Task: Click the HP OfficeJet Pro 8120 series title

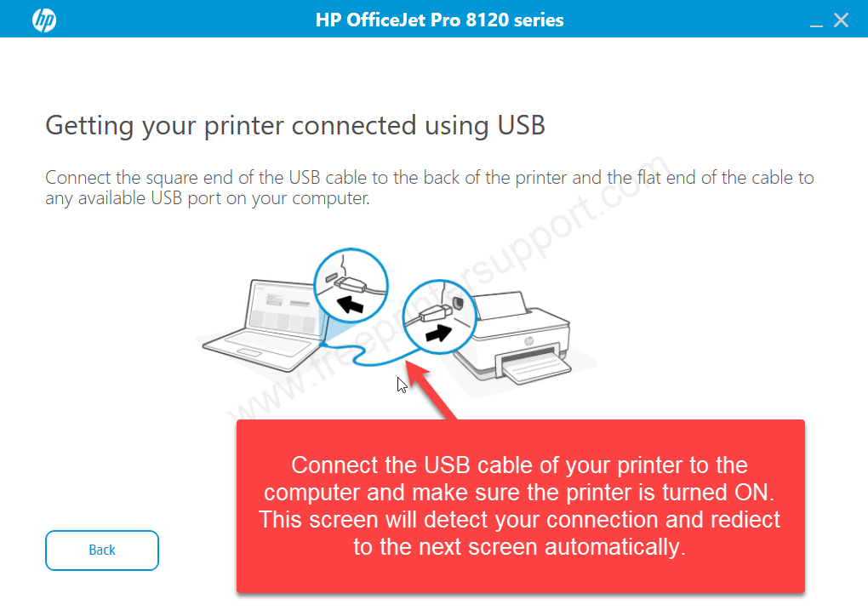Action: 440,20
